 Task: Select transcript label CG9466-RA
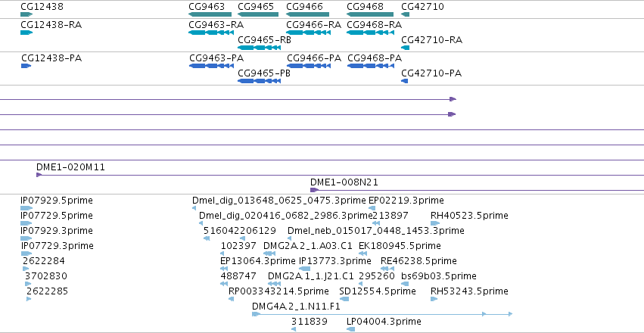click(314, 25)
